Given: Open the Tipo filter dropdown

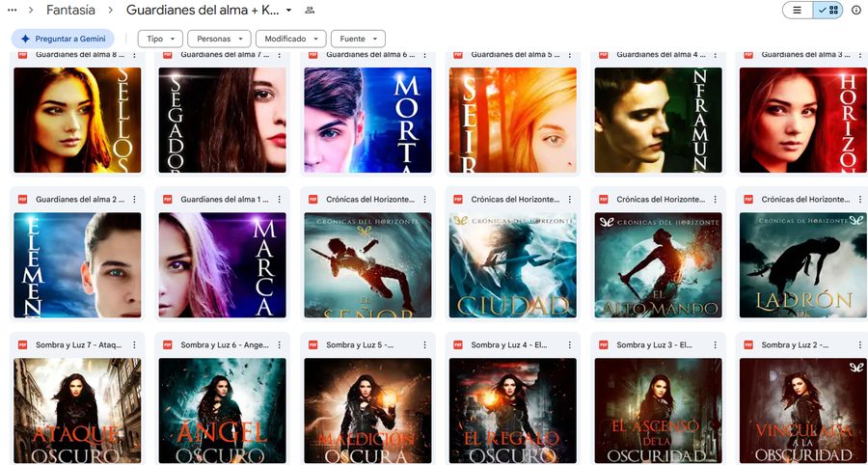Looking at the screenshot, I should click(160, 39).
